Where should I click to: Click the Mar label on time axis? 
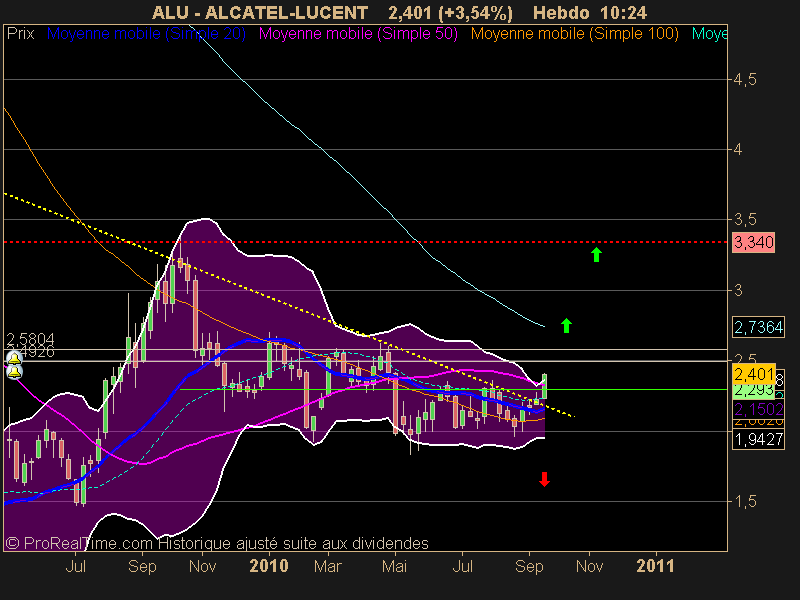[x=328, y=566]
